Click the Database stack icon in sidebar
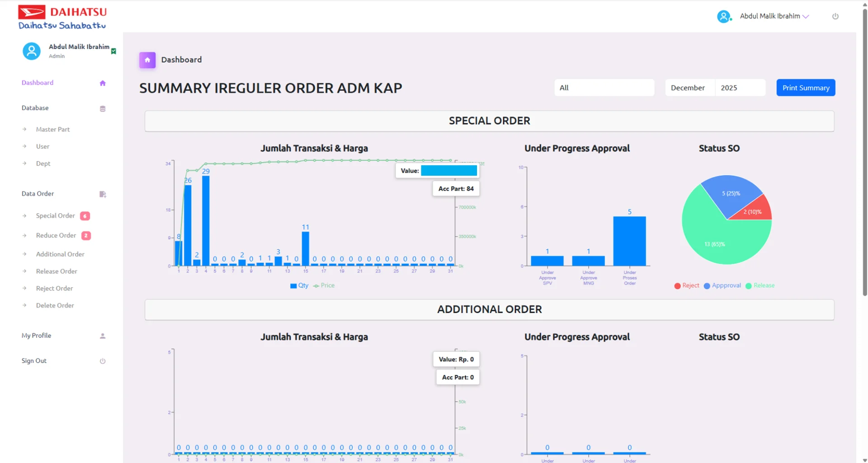 pyautogui.click(x=103, y=108)
